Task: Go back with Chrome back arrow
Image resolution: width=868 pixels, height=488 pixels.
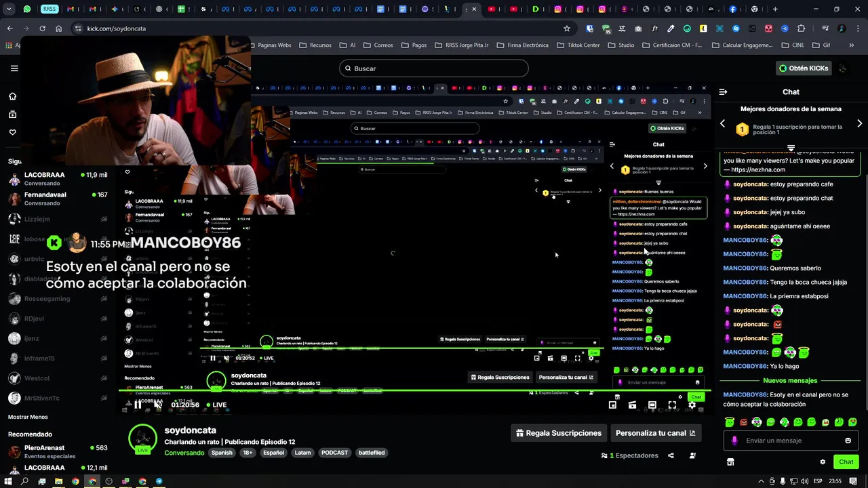Action: [9, 28]
